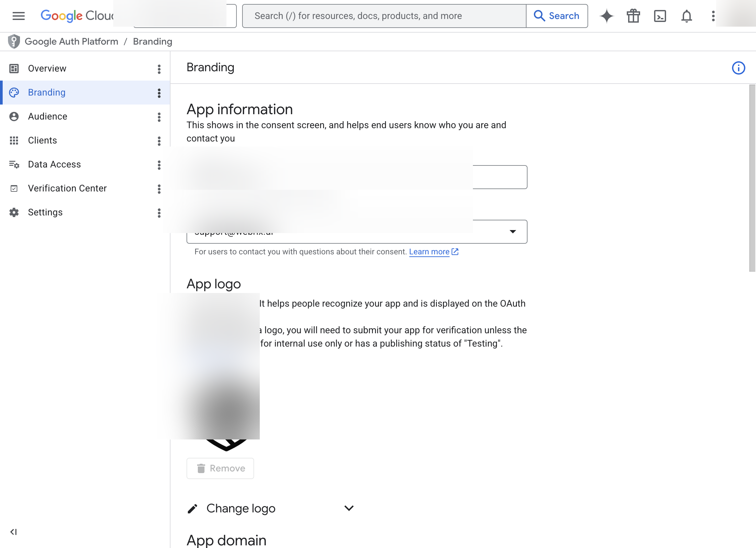Open more options for Data Access item
The height and width of the screenshot is (548, 756).
click(x=159, y=165)
